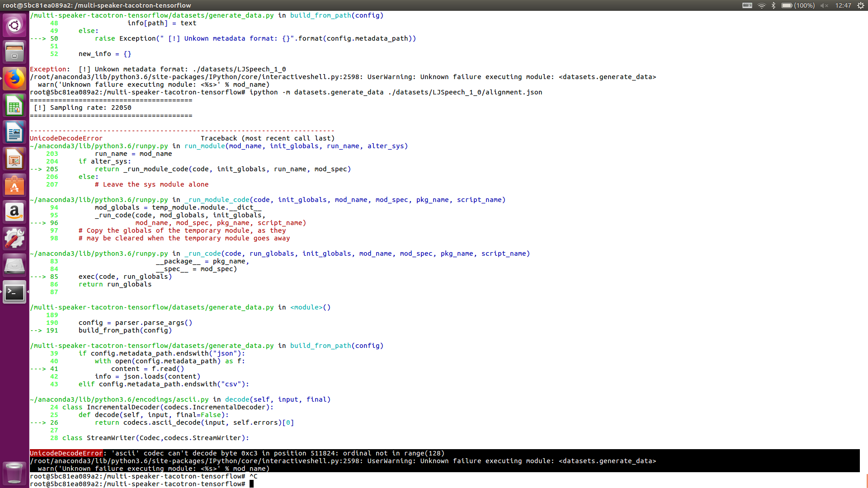Click the muted volume indicator
868x488 pixels.
(x=824, y=5)
